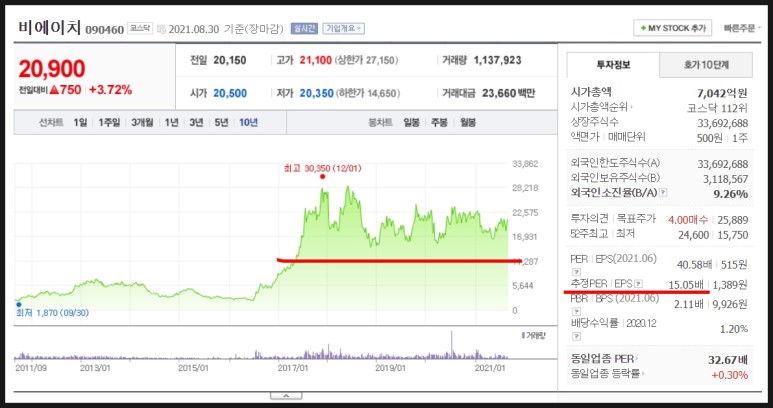Click help icon next to 외국인소진율(B/A)

point(663,192)
